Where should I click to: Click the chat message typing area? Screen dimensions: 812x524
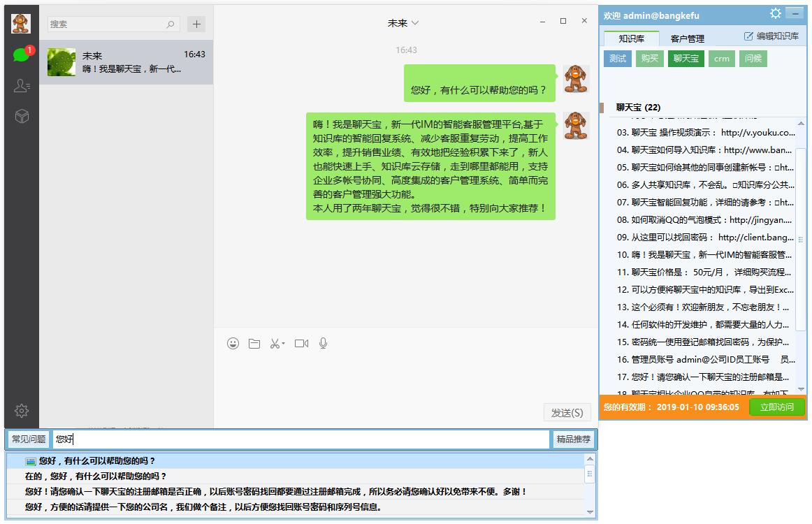point(405,378)
